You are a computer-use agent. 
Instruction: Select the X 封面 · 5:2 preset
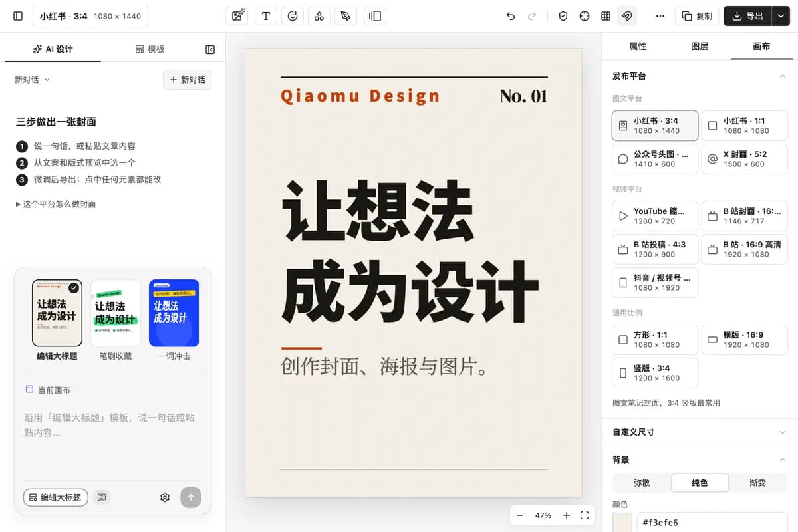pos(745,159)
